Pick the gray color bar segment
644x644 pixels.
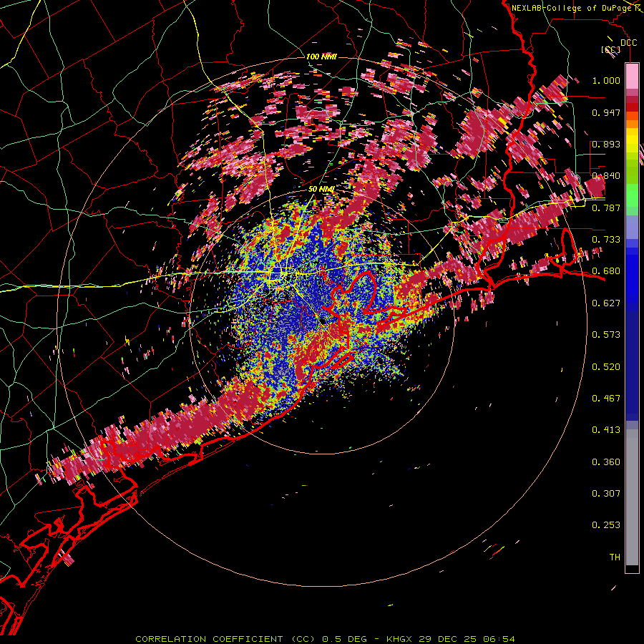[632, 497]
